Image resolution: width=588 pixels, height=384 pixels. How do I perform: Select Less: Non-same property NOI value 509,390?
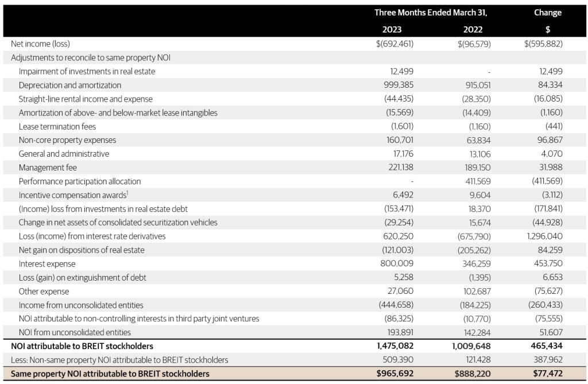(398, 360)
